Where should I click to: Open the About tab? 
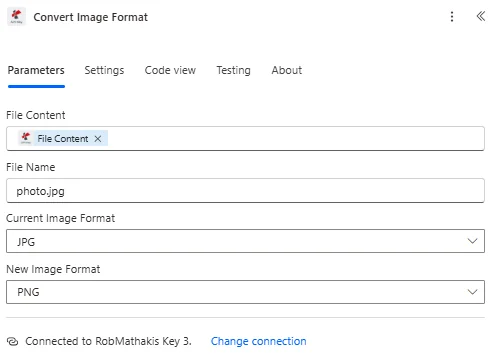pyautogui.click(x=287, y=70)
